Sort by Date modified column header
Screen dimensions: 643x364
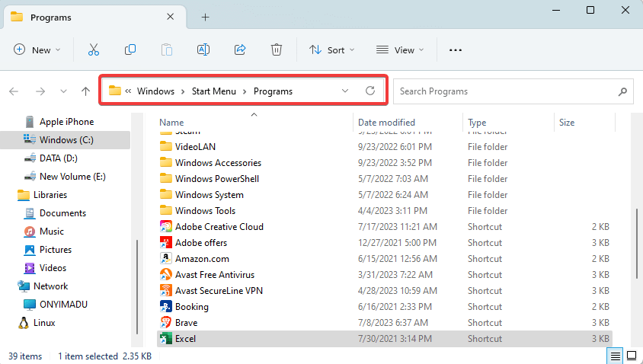pyautogui.click(x=387, y=123)
